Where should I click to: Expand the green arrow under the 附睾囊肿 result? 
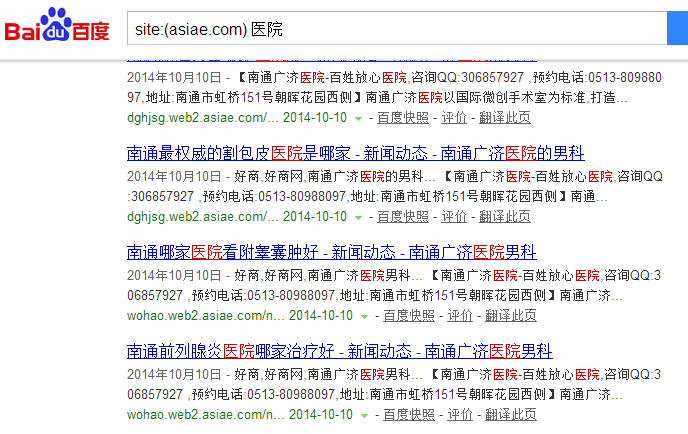tap(365, 316)
